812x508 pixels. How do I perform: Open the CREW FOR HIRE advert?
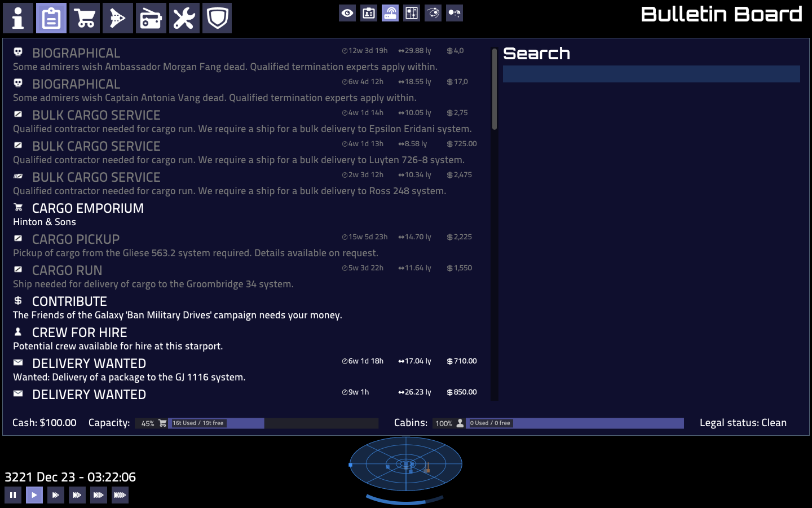(x=246, y=339)
